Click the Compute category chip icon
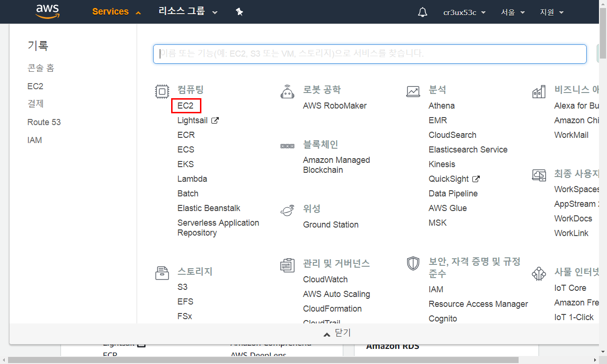 pyautogui.click(x=162, y=91)
